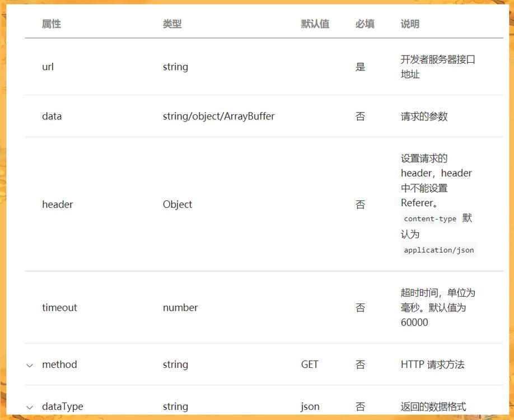Click the 类型 column header
The height and width of the screenshot is (420, 514).
(x=171, y=24)
